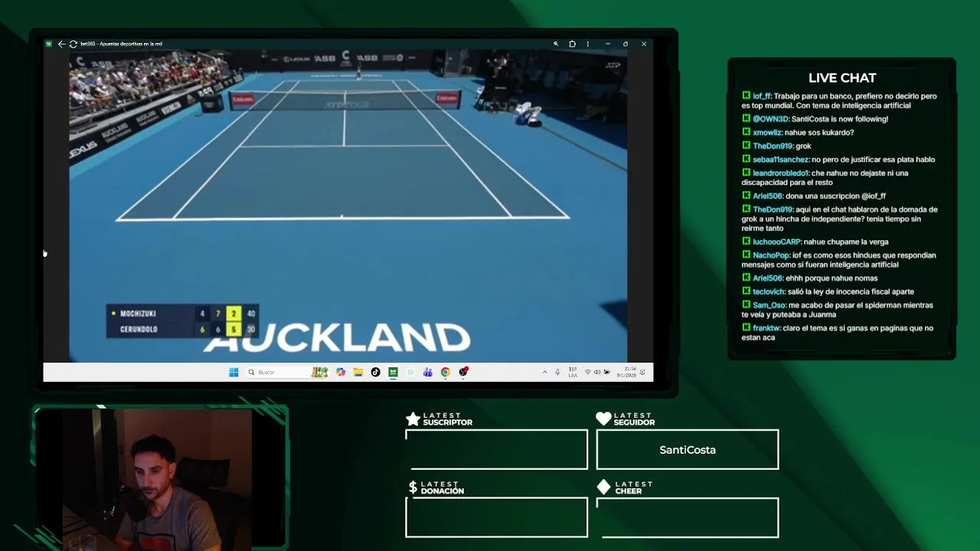Screen dimensions: 980x551
Task: Open the volume speaker icon in tray
Action: pos(597,372)
